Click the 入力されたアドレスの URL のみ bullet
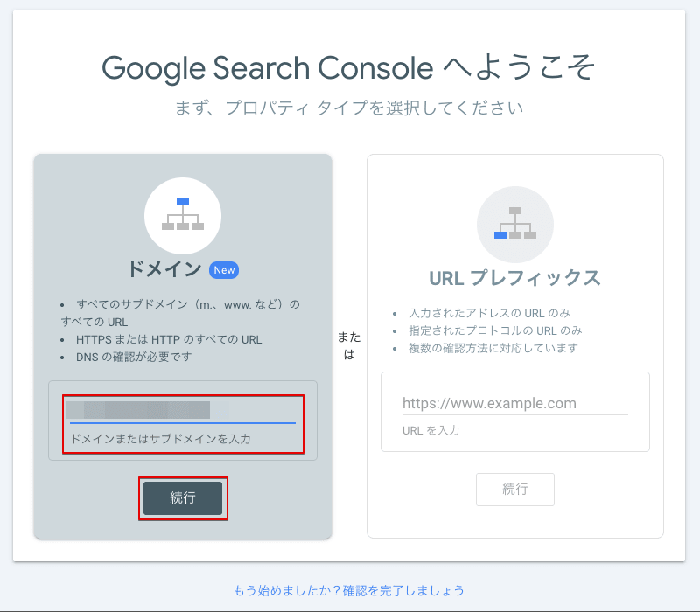Viewport: 700px width, 612px height. coord(489,313)
